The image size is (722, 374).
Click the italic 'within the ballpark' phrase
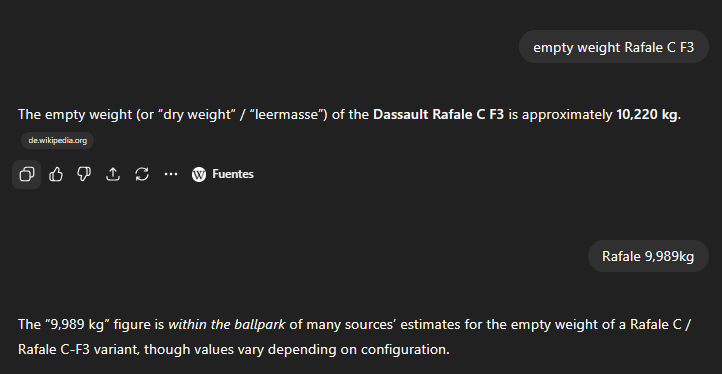(227, 325)
